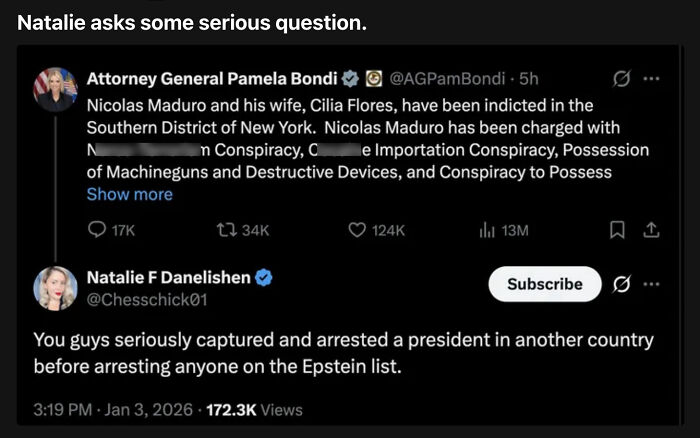This screenshot has width=700, height=438.
Task: Subscribe to Natalie F Danelishen
Action: (544, 284)
